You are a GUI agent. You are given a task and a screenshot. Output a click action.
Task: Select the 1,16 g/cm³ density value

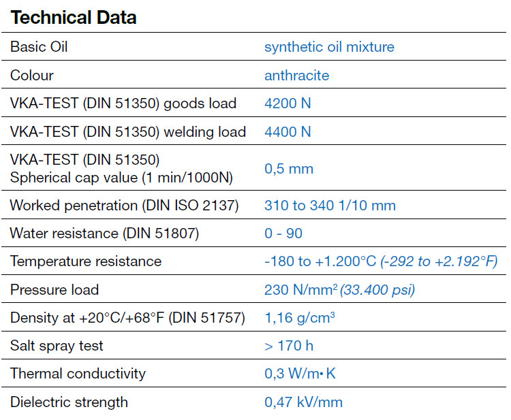(x=300, y=317)
